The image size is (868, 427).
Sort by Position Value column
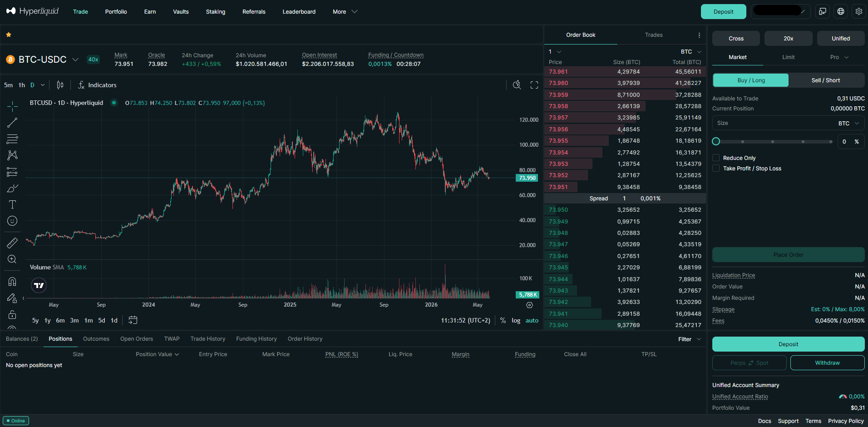(x=157, y=354)
